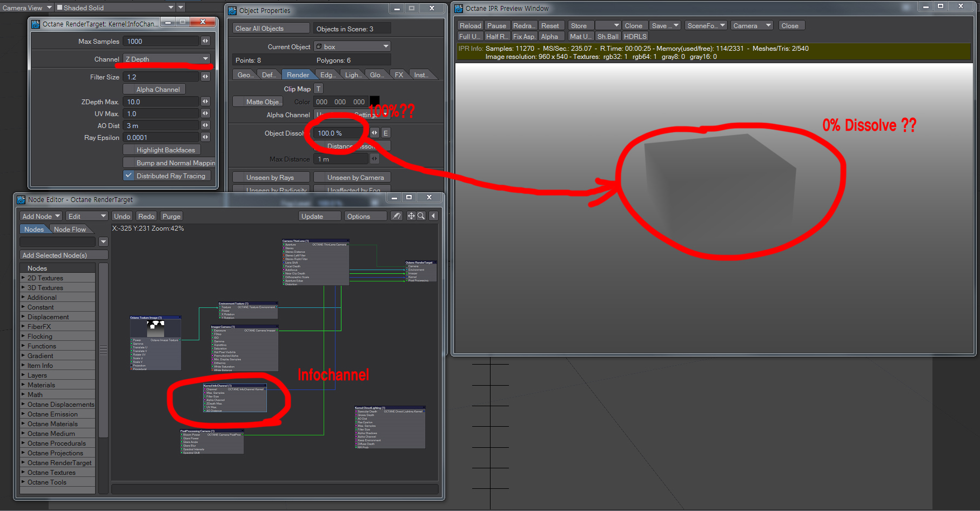Click the Purge button
Viewport: 980px width, 511px height.
coord(171,216)
